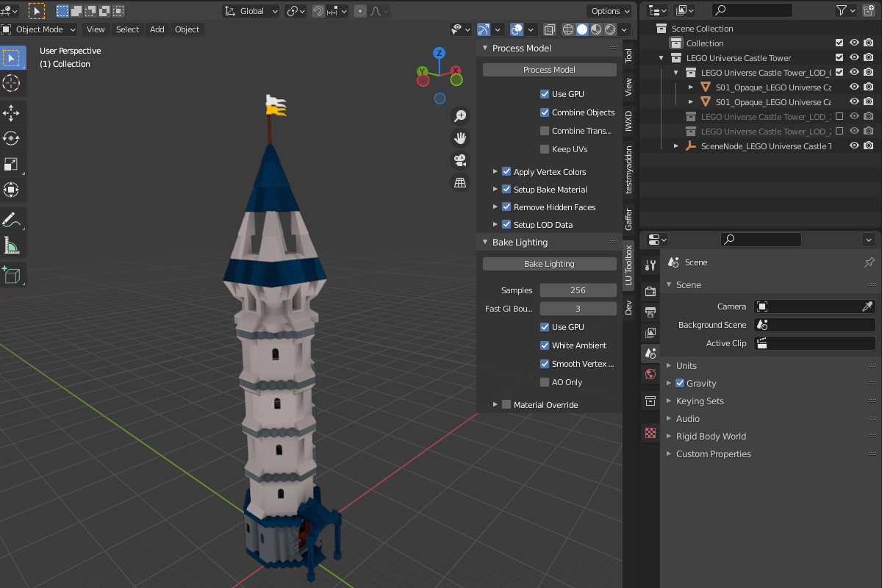
Task: Expand the Units panel
Action: click(x=669, y=365)
